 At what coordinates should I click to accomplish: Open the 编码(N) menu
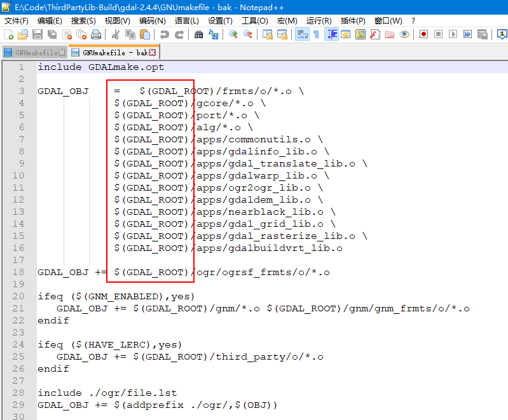[152, 21]
